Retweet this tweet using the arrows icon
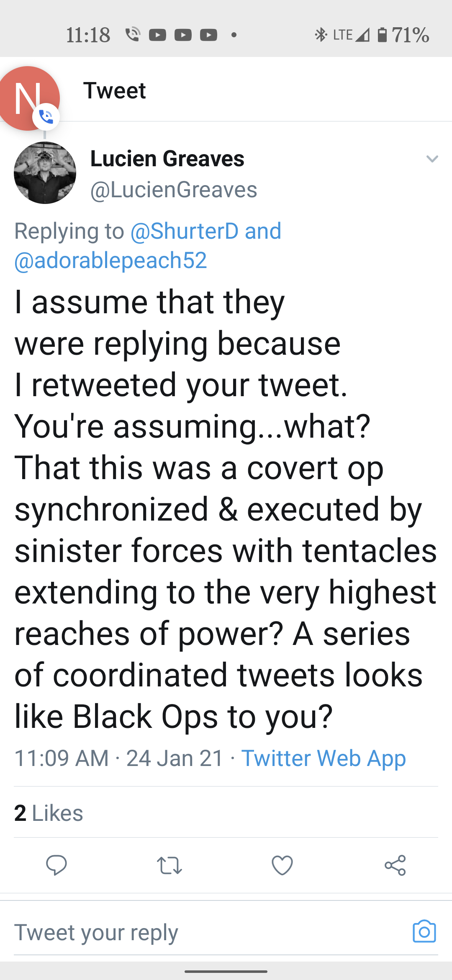 (169, 865)
